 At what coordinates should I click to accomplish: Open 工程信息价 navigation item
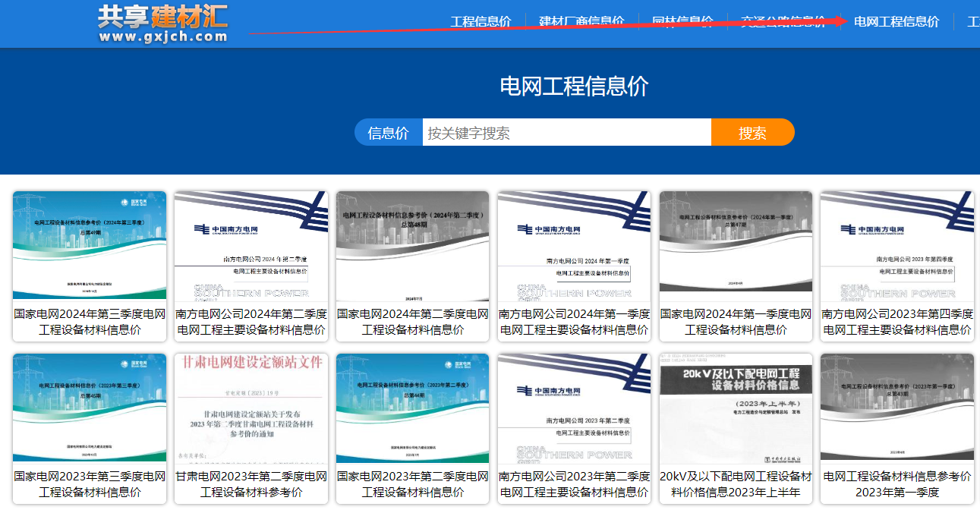coord(481,21)
